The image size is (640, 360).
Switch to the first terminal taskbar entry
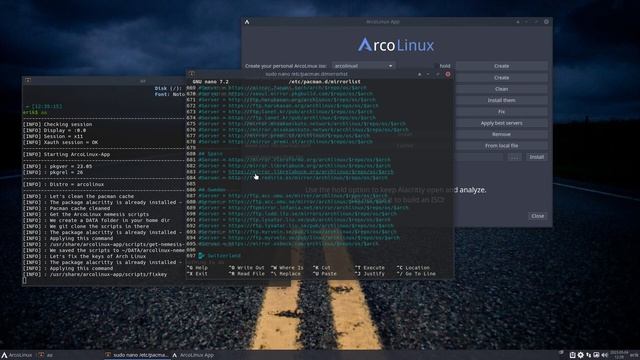click(46, 355)
